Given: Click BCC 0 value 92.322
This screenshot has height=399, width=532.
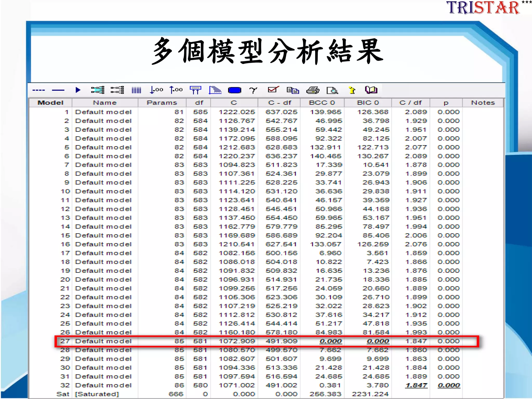Looking at the screenshot, I should coord(329,138).
